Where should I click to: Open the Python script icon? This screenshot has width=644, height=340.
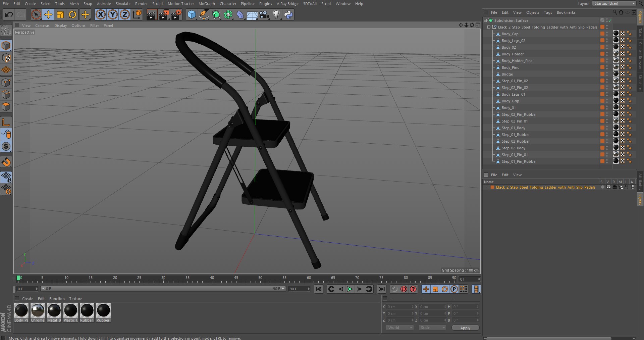(x=288, y=14)
